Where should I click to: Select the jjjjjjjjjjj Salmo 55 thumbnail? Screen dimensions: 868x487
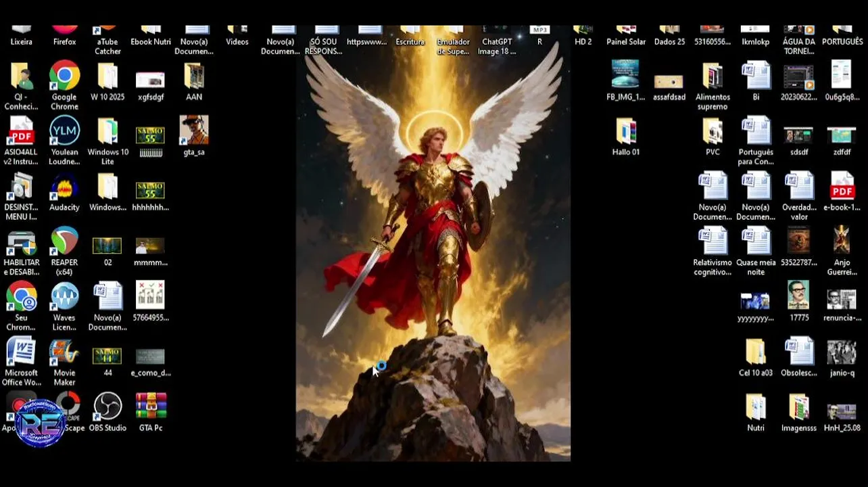click(x=151, y=135)
